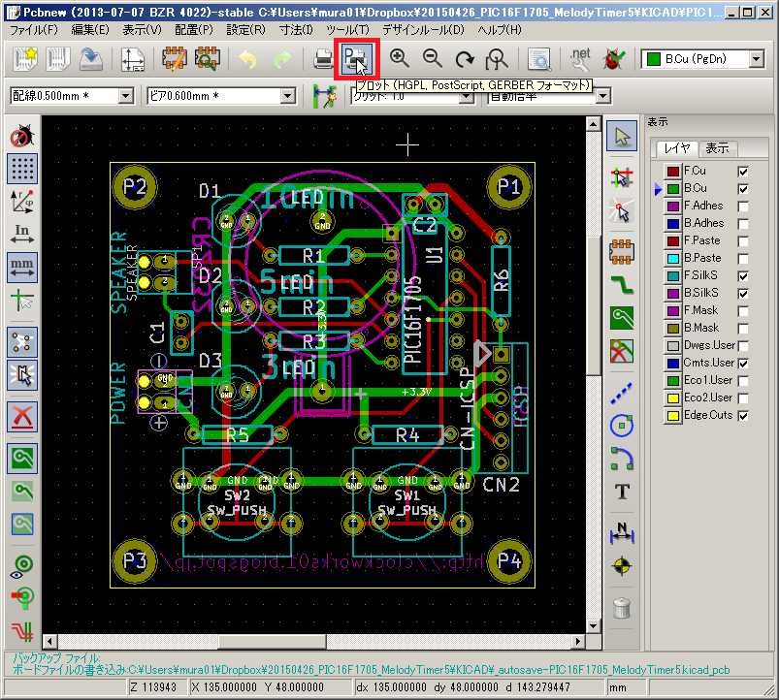Disable DRC with left ladybug icon
The height and width of the screenshot is (700, 779).
pos(22,136)
